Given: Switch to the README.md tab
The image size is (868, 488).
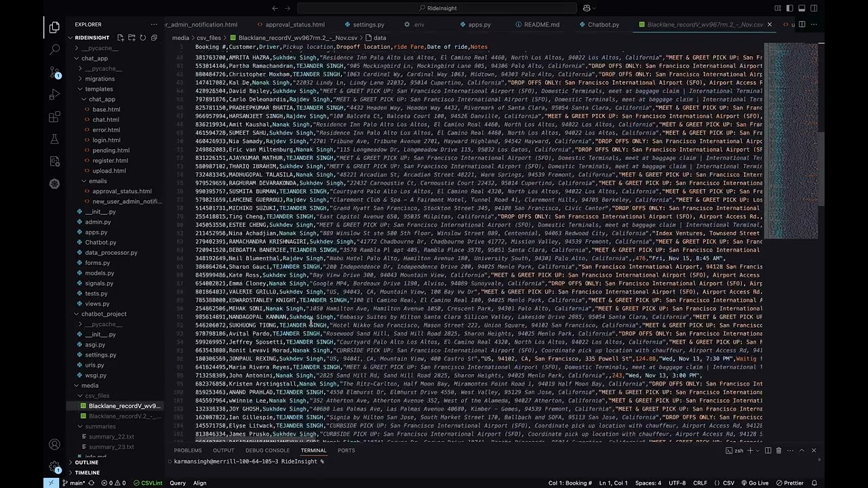Looking at the screenshot, I should (x=541, y=24).
